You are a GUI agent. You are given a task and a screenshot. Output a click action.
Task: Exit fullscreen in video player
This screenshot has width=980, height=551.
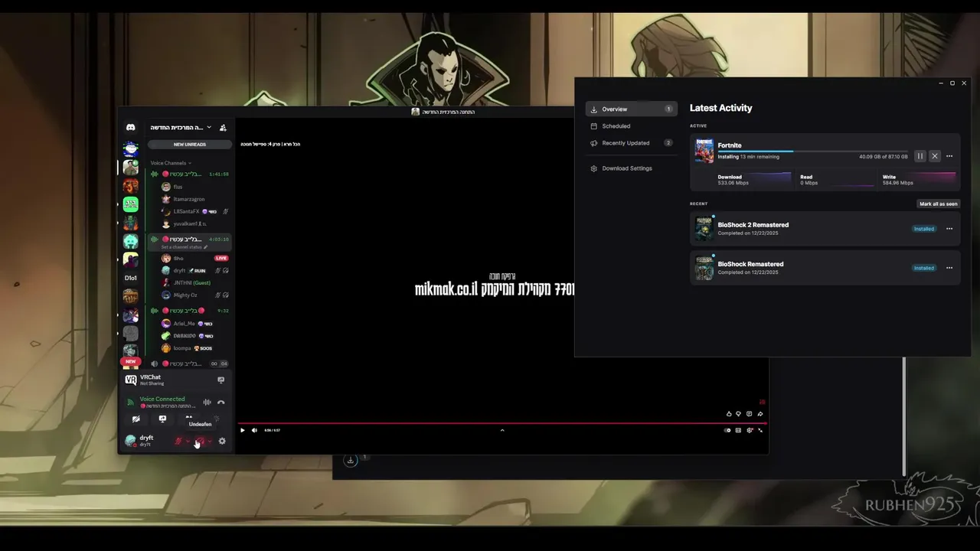pyautogui.click(x=760, y=430)
